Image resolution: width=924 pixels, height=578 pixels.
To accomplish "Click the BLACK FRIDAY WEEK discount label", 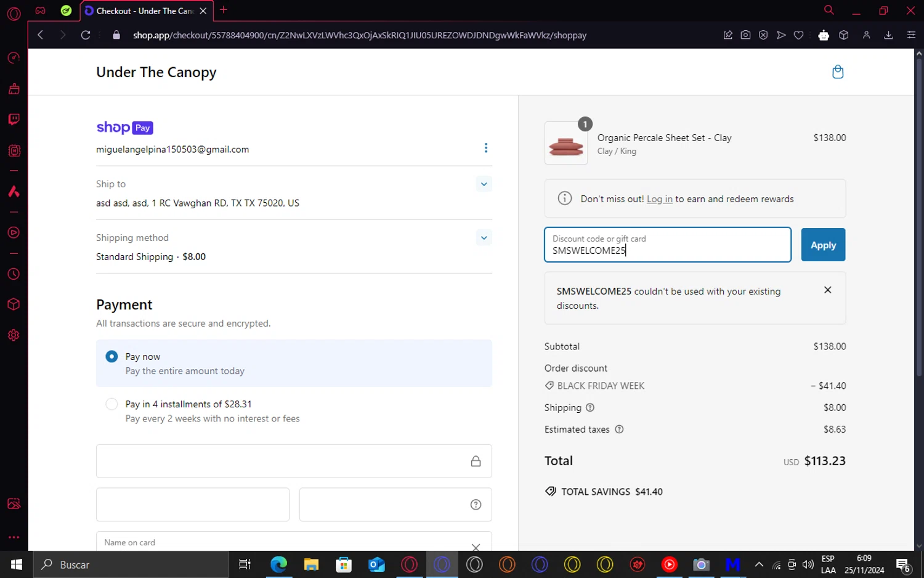I will (x=601, y=386).
